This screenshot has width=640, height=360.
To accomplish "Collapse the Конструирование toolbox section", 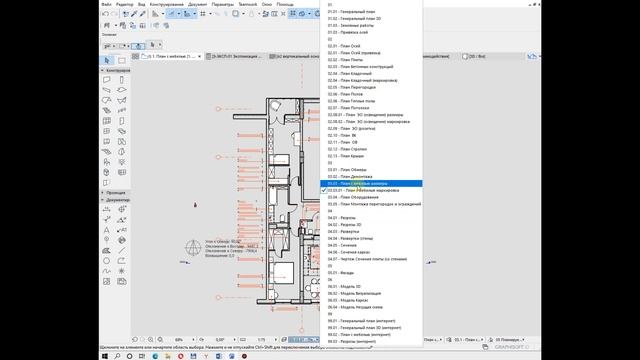I will tap(102, 71).
